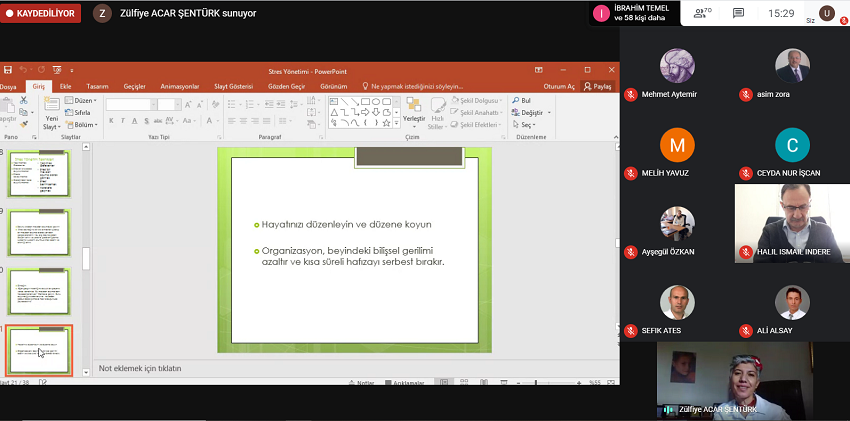Toggle the Açıklamalar comments pane
Viewport: 850px width, 421px height.
point(404,383)
